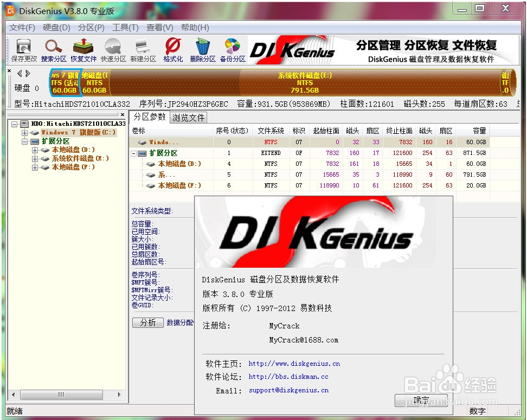Click drive icon of 本地磁盘 (D:) in tree
527x420 pixels.
[45, 150]
